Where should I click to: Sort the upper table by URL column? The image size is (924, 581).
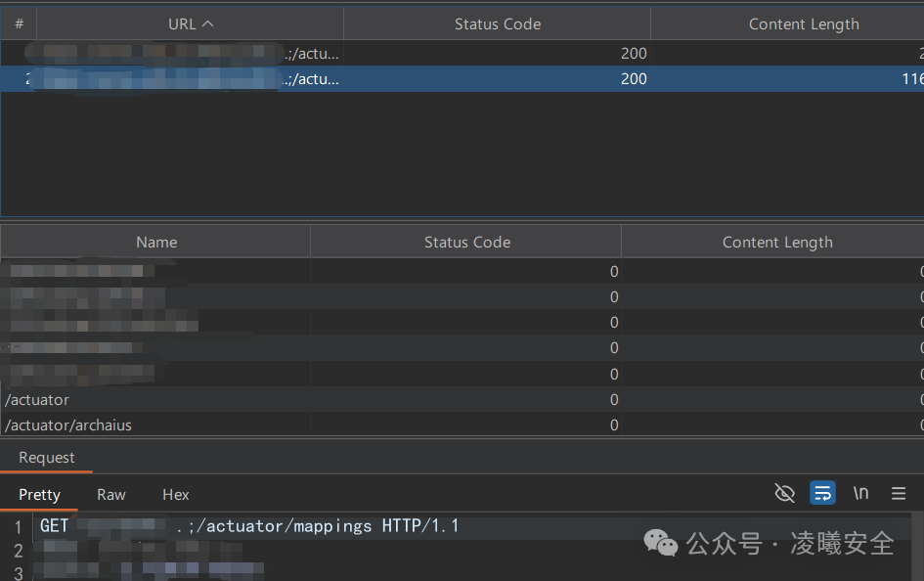coord(191,24)
